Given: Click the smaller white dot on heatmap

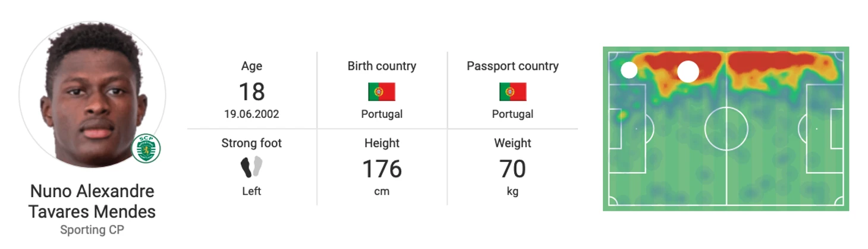Looking at the screenshot, I should point(629,70).
